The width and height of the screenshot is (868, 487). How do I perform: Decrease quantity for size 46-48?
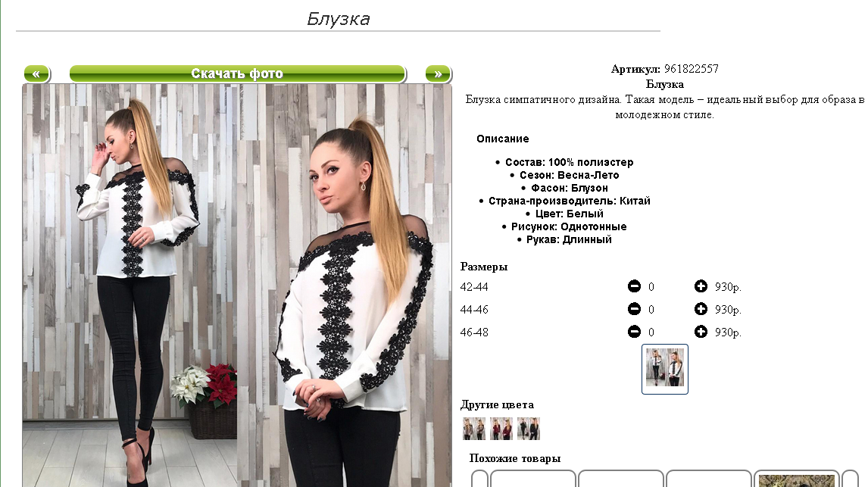pos(634,332)
